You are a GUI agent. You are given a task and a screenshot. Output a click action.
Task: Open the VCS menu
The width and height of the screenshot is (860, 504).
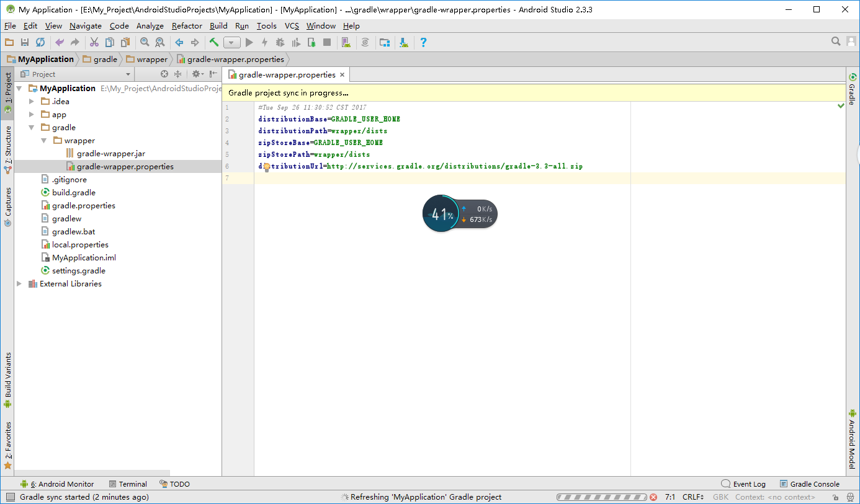click(292, 25)
